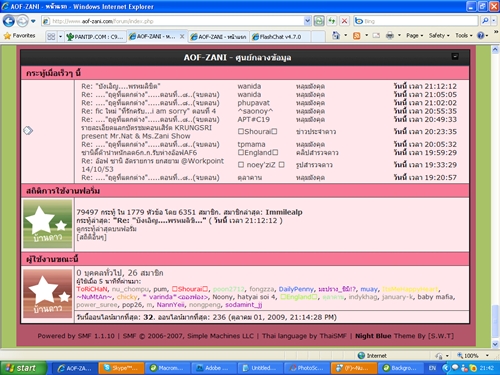The height and width of the screenshot is (375, 500).
Task: Click the browser Back button
Action: tap(9, 21)
